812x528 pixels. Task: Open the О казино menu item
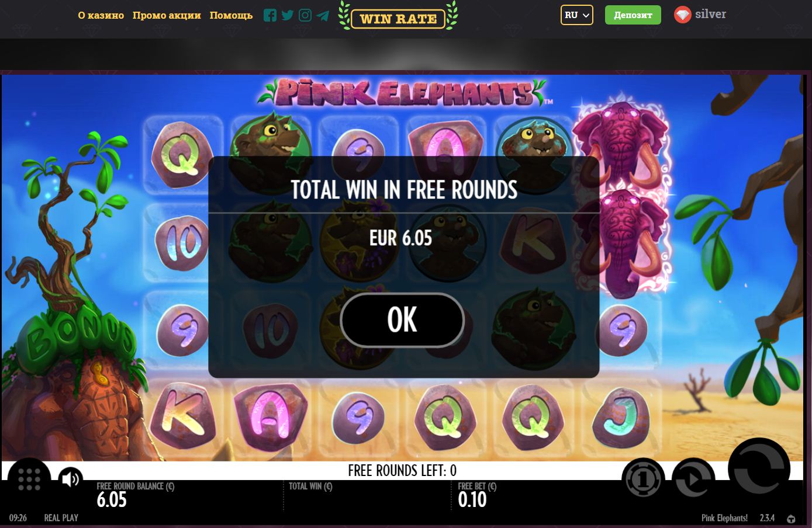[101, 15]
